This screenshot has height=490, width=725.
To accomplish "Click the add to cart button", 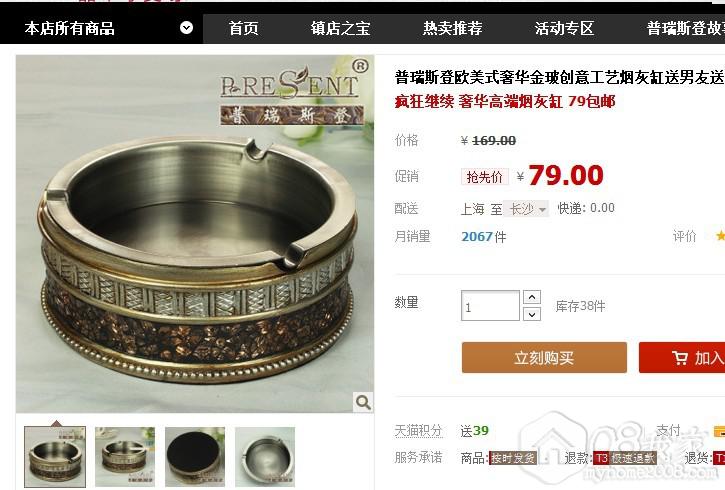I will (x=682, y=357).
